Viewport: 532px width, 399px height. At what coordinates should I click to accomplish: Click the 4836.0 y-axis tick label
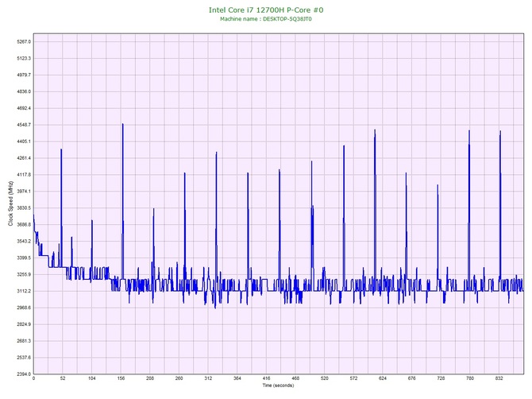coord(24,91)
